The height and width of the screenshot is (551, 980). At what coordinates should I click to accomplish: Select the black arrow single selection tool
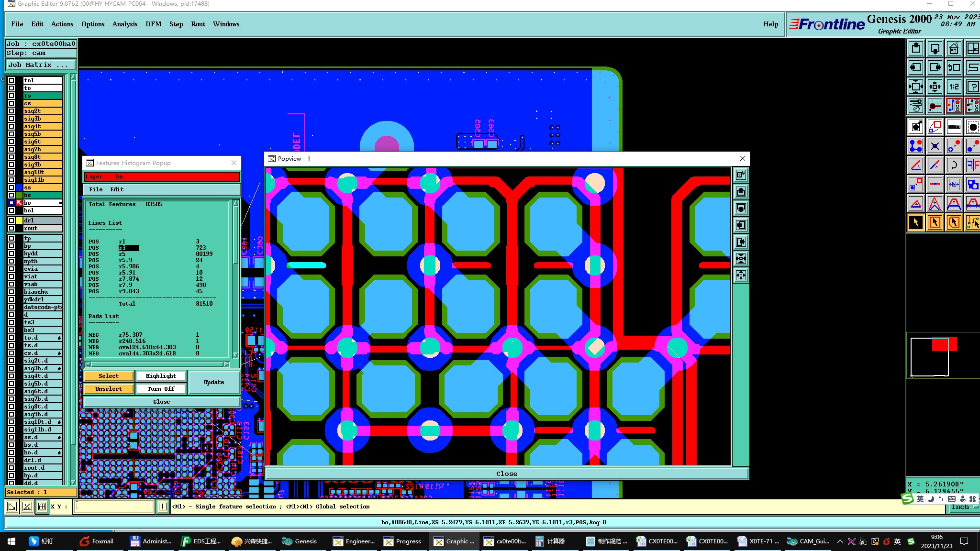click(x=915, y=222)
